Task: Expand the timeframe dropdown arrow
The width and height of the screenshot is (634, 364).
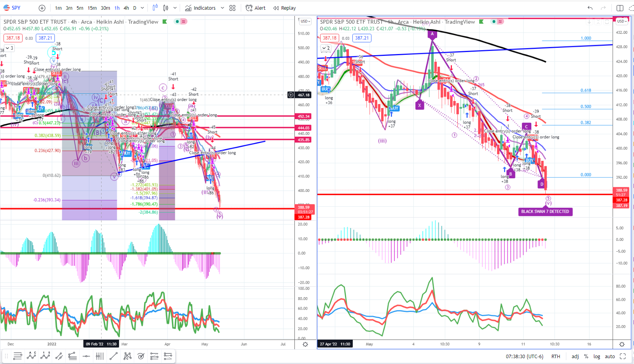Action: coord(142,8)
